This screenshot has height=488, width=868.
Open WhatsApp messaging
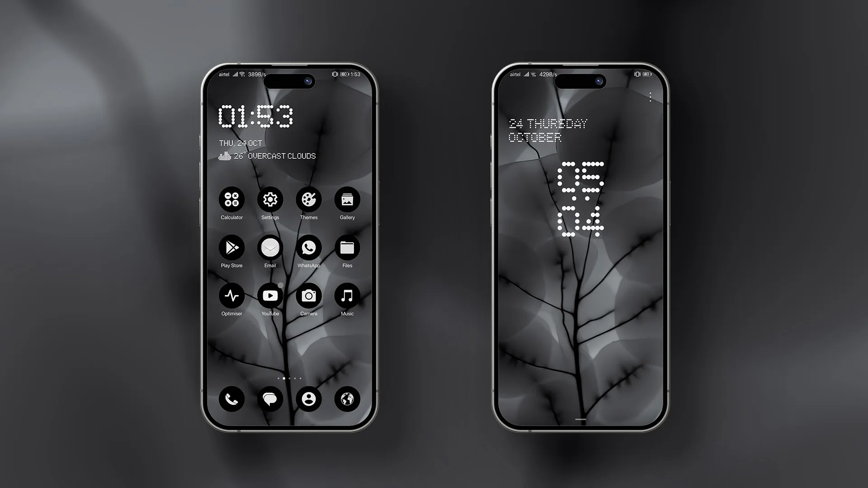coord(309,248)
